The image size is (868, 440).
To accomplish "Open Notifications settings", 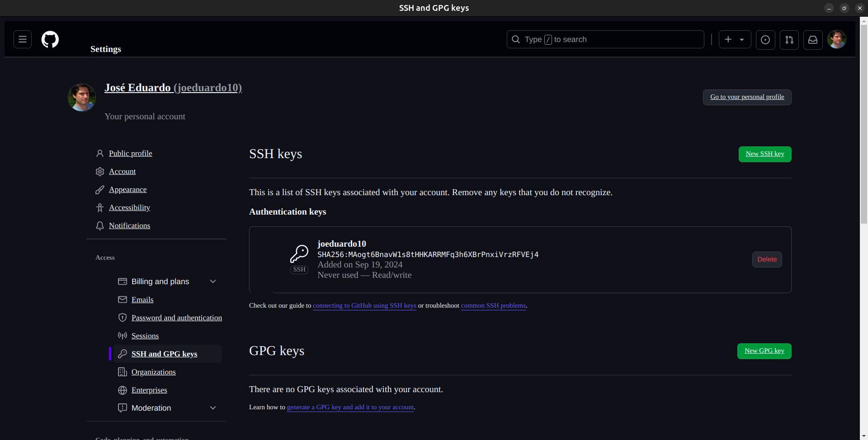I will tap(130, 226).
